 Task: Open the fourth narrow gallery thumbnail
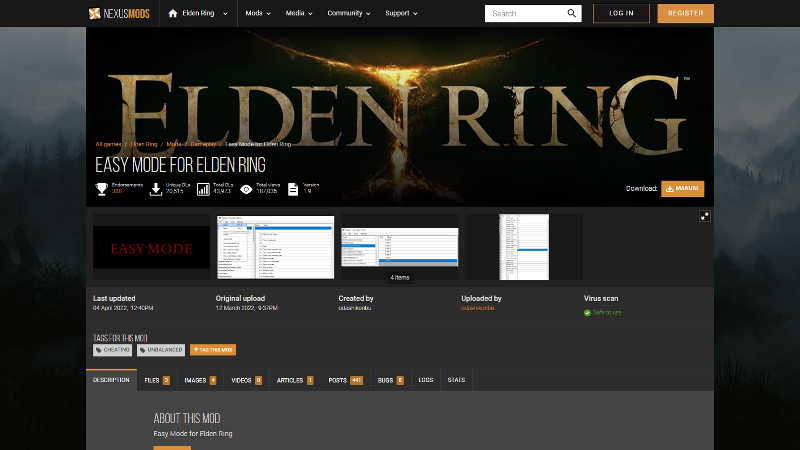pyautogui.click(x=524, y=247)
